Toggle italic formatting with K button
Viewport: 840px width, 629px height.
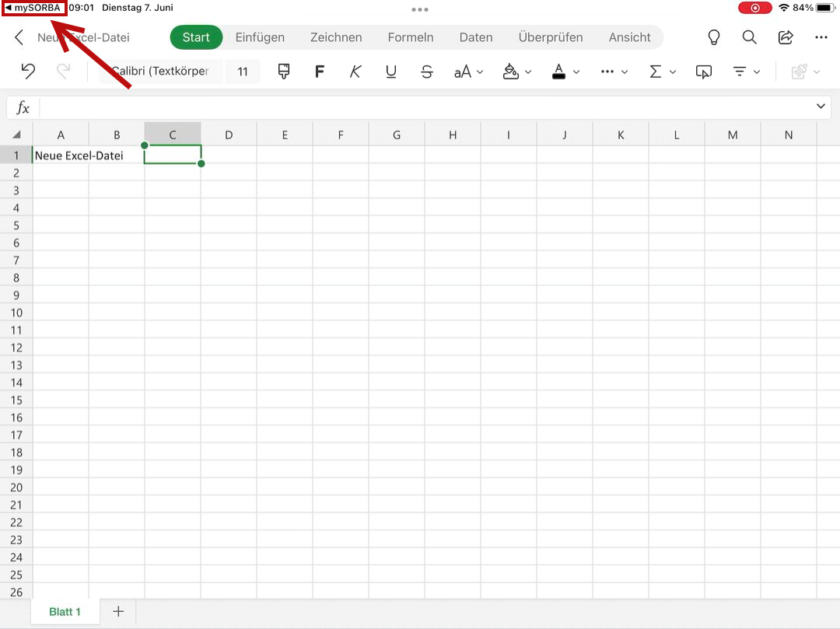click(355, 72)
